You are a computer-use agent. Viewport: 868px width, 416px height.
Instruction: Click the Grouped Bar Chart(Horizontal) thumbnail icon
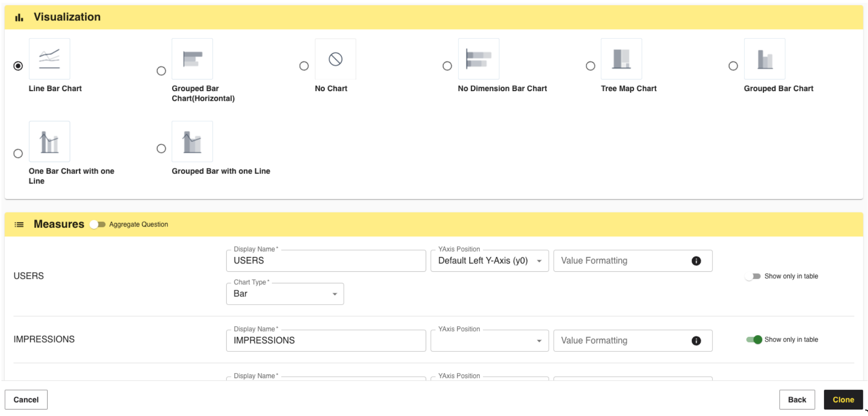click(192, 59)
